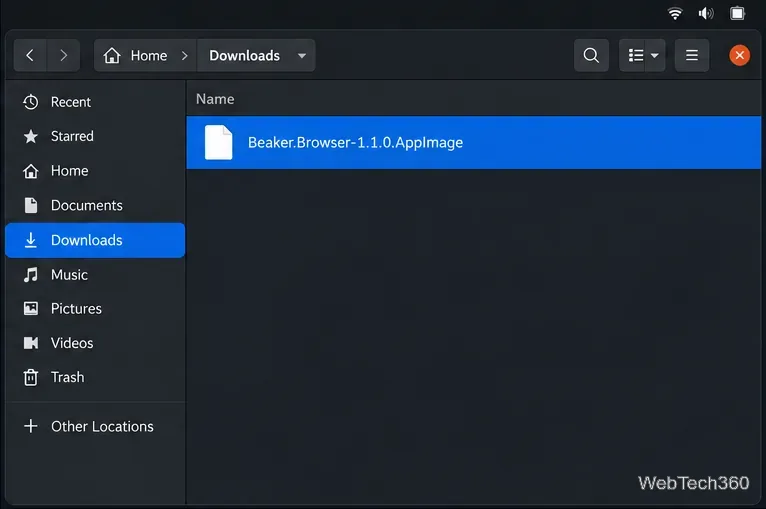Go back with the left arrow button
This screenshot has width=766, height=509.
tap(30, 55)
